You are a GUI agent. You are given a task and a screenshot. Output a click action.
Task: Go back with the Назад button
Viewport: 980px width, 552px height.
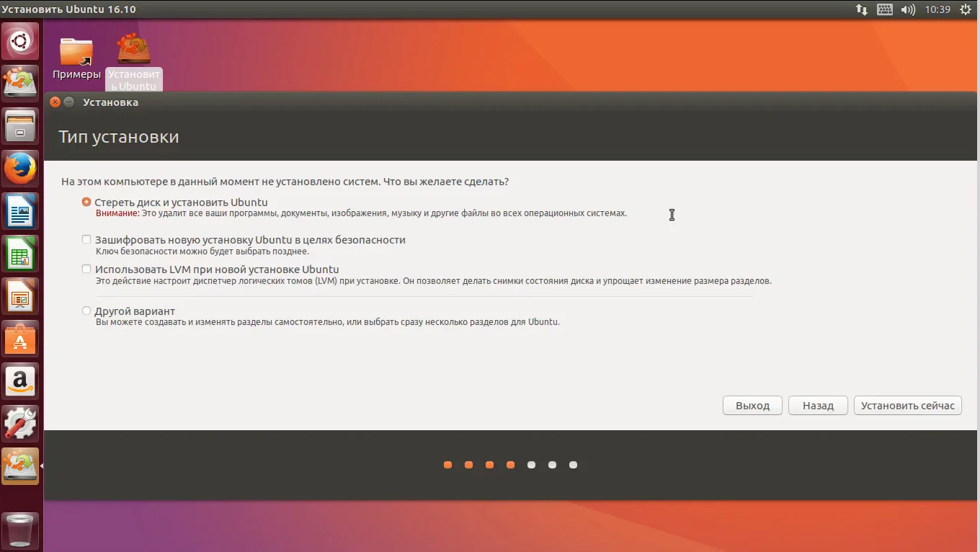pyautogui.click(x=818, y=406)
